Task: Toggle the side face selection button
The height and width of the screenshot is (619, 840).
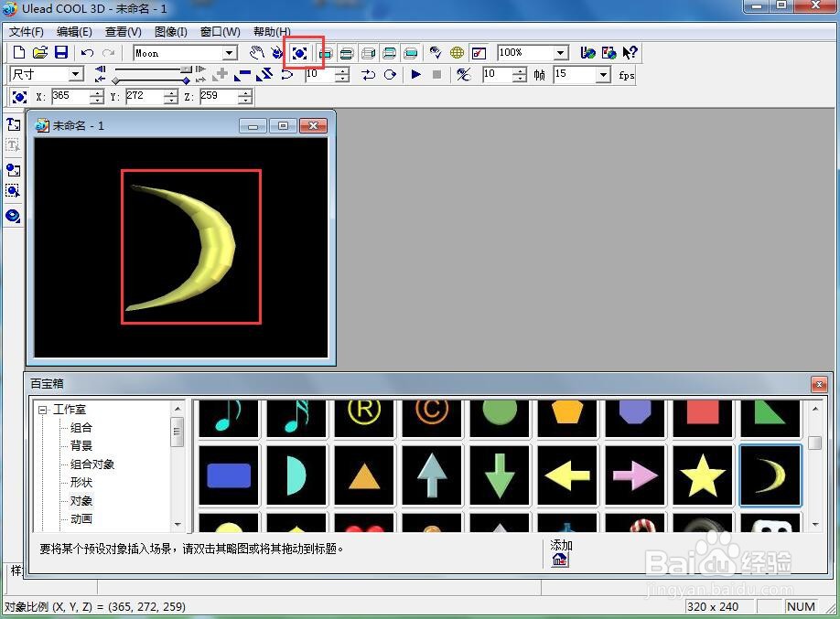Action: click(x=368, y=52)
